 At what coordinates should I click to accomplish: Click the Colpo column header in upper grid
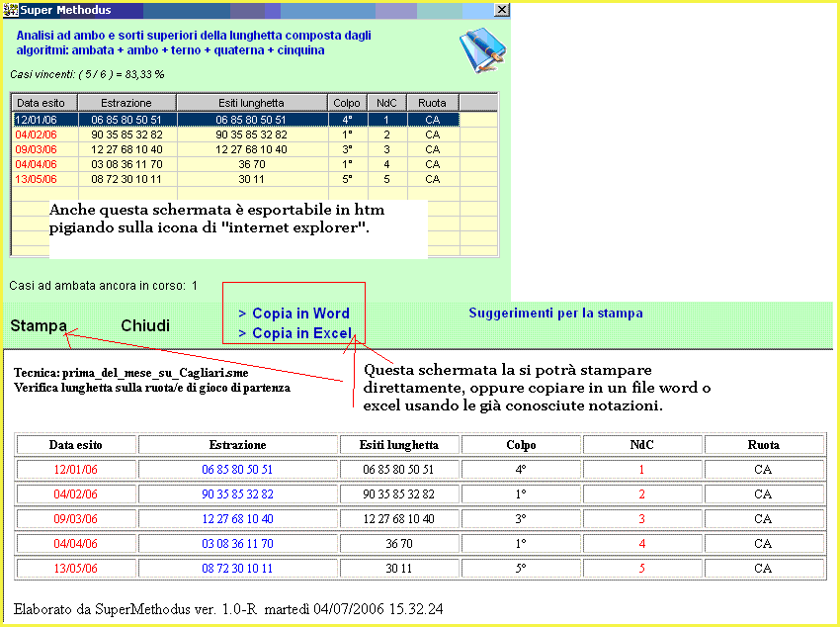pos(347,102)
